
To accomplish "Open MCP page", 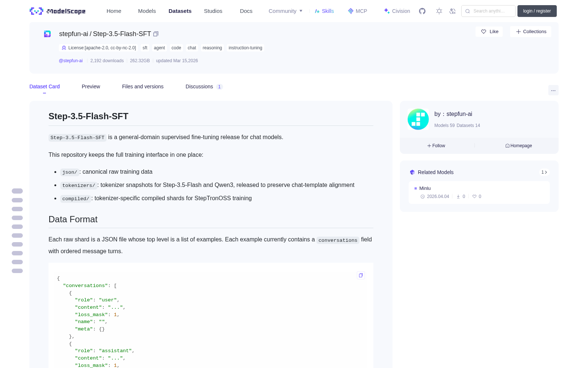I will [x=358, y=11].
